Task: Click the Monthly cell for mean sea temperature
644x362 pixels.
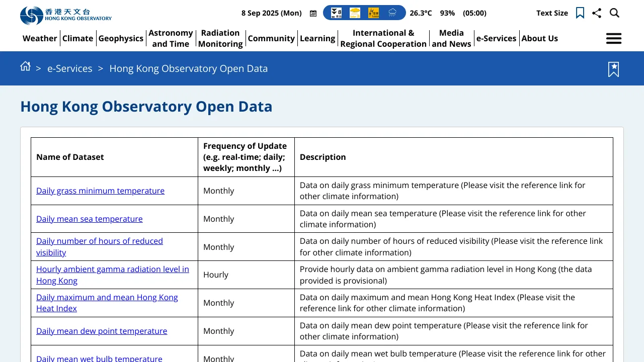Action: 246,219
